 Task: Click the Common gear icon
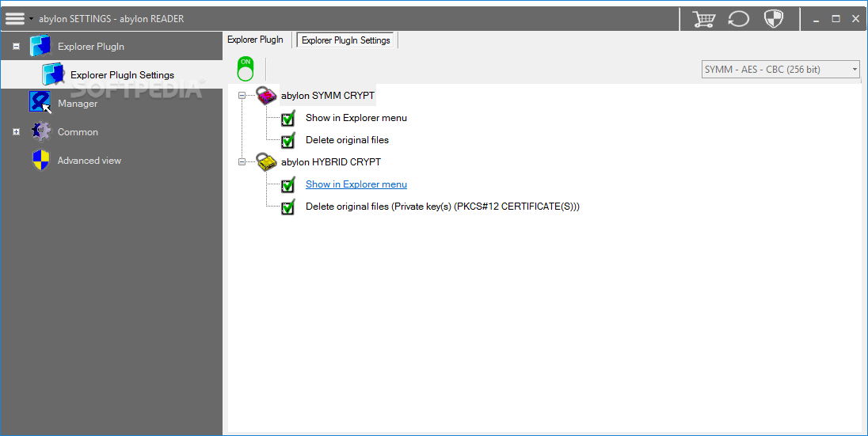40,131
